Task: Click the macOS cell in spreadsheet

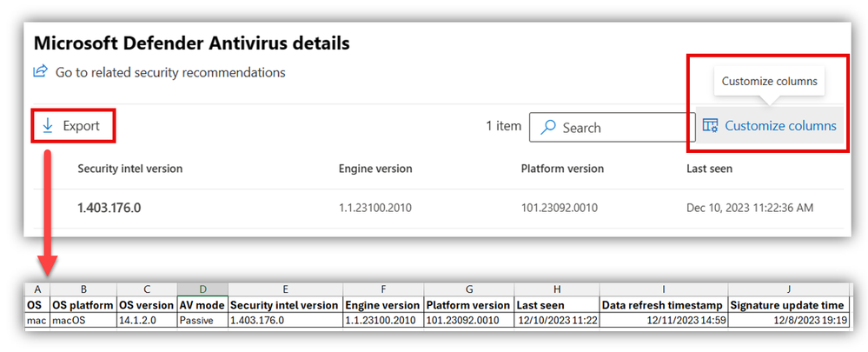Action: [83, 320]
